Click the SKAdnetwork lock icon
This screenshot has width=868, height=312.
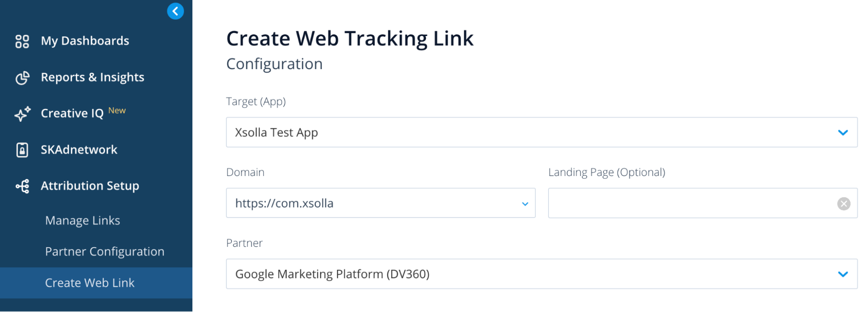(x=22, y=150)
